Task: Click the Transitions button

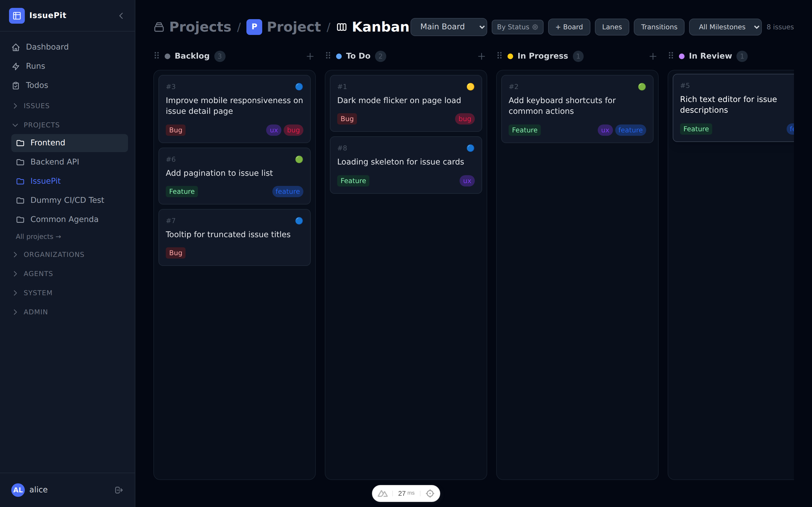Action: (658, 27)
